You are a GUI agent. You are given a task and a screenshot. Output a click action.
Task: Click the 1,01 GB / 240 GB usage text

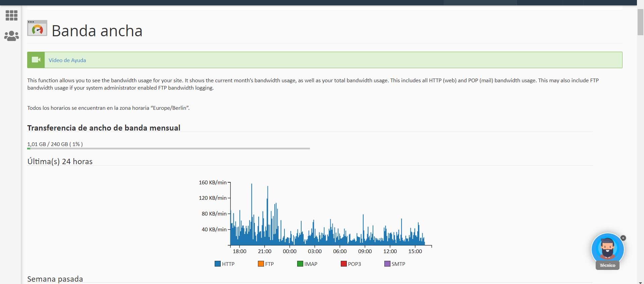click(x=55, y=144)
